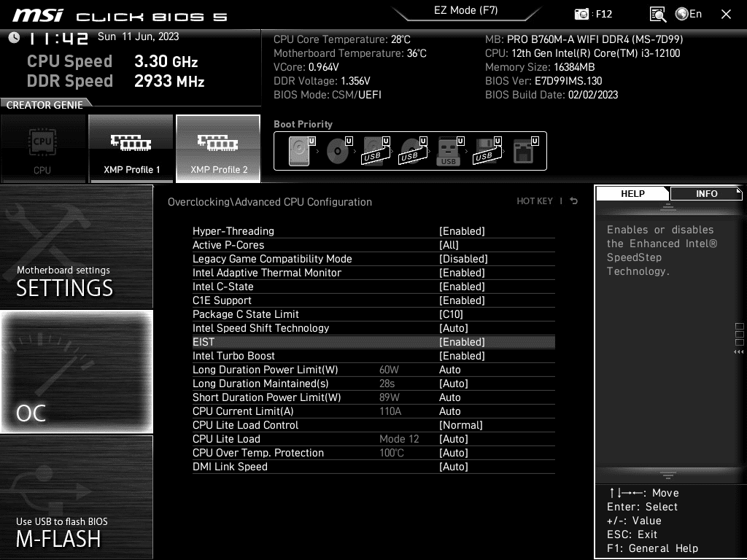This screenshot has height=560, width=747.
Task: Click the Overclocking\Advanced CPU Configuration breadcrumb
Action: (x=270, y=202)
